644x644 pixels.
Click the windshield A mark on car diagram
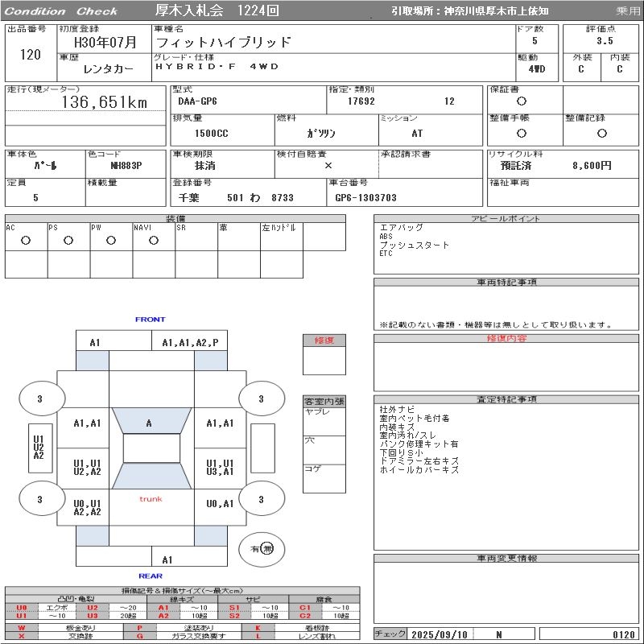pyautogui.click(x=149, y=423)
